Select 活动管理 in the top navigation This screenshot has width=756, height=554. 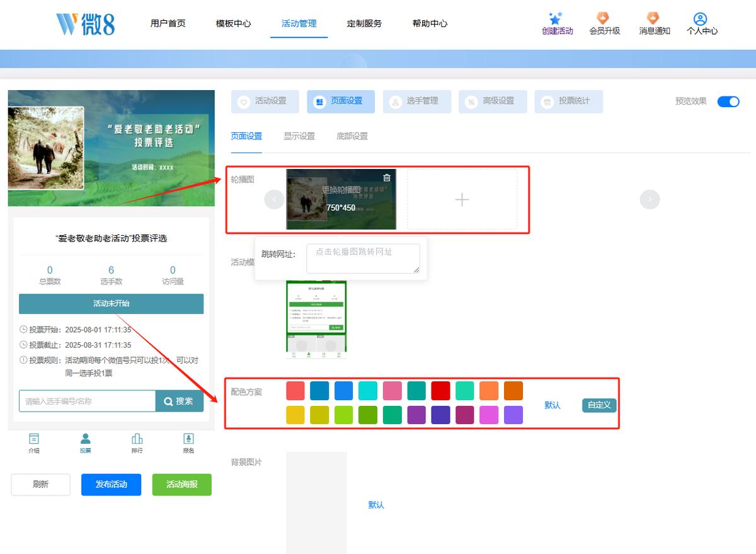coord(299,23)
